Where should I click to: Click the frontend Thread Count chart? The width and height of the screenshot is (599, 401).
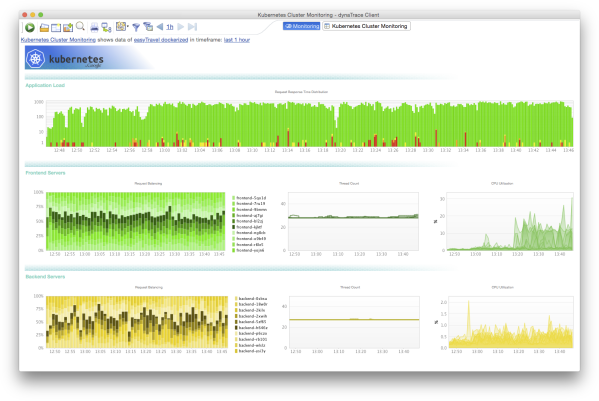[353, 222]
